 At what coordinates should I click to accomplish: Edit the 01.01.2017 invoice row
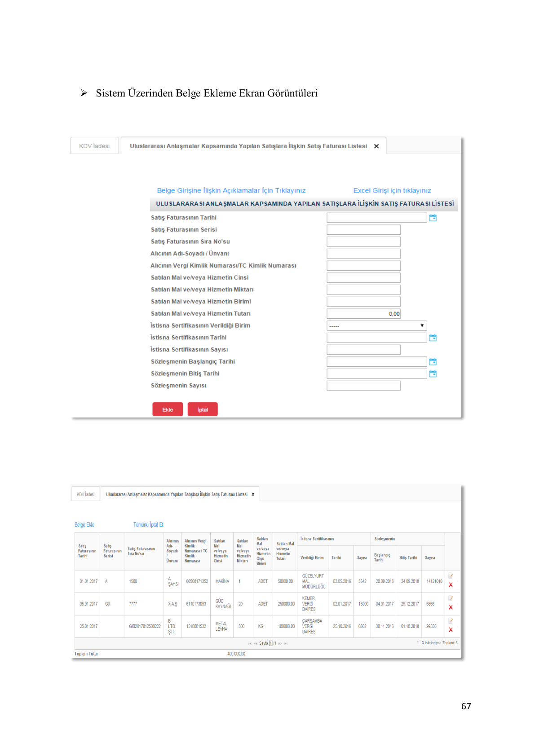coord(451,576)
